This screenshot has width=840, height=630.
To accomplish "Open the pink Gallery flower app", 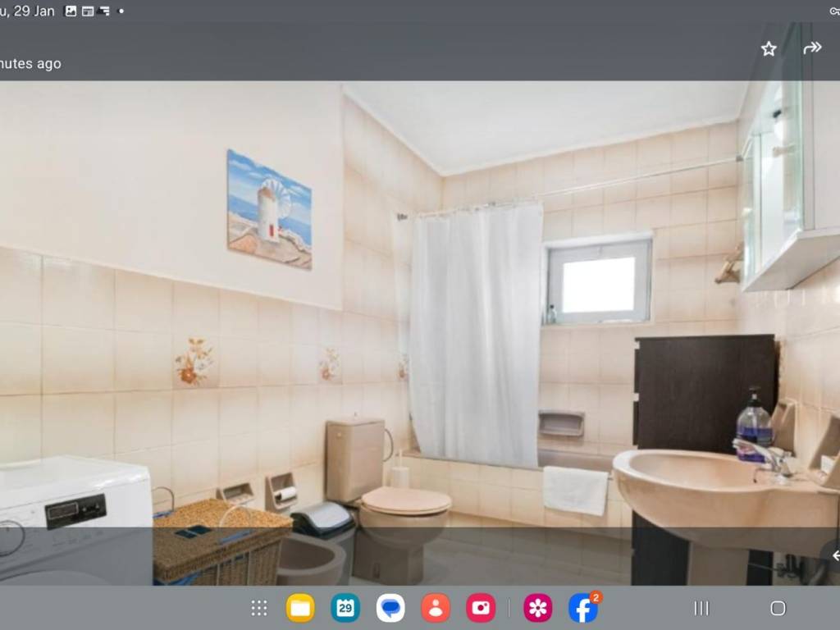I will coord(538,608).
